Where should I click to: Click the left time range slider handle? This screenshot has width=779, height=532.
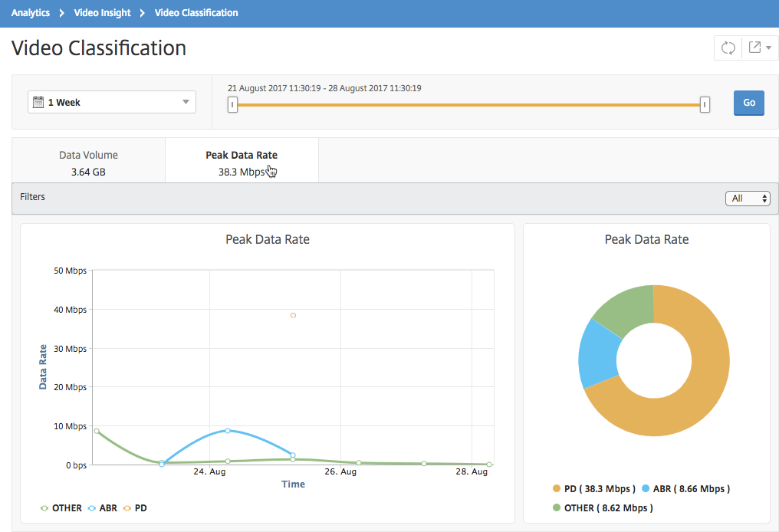232,105
